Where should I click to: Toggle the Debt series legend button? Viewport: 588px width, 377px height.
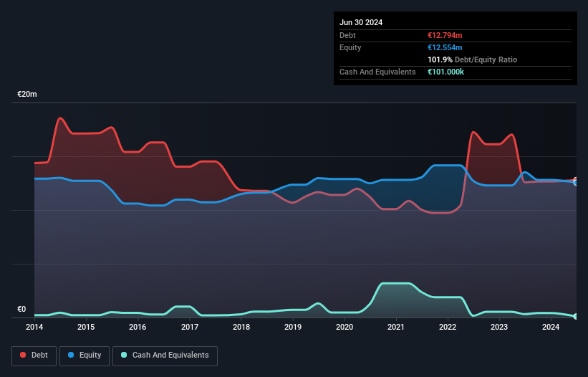pos(34,355)
